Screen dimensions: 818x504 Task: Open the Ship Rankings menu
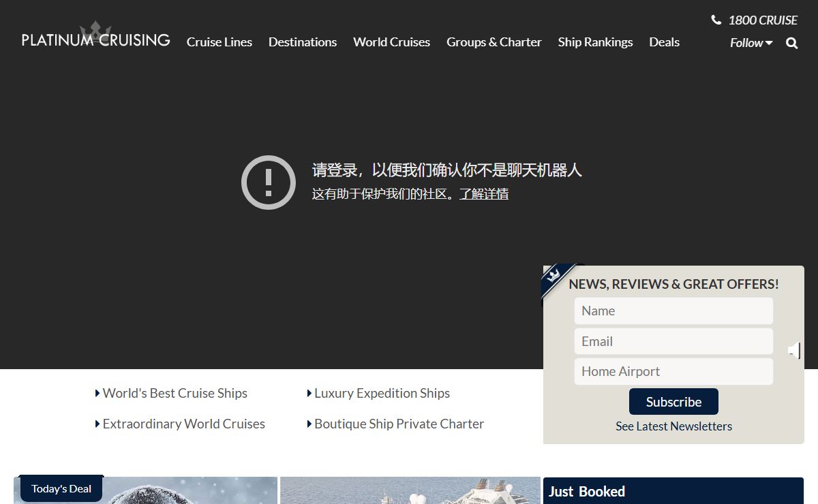coord(595,42)
